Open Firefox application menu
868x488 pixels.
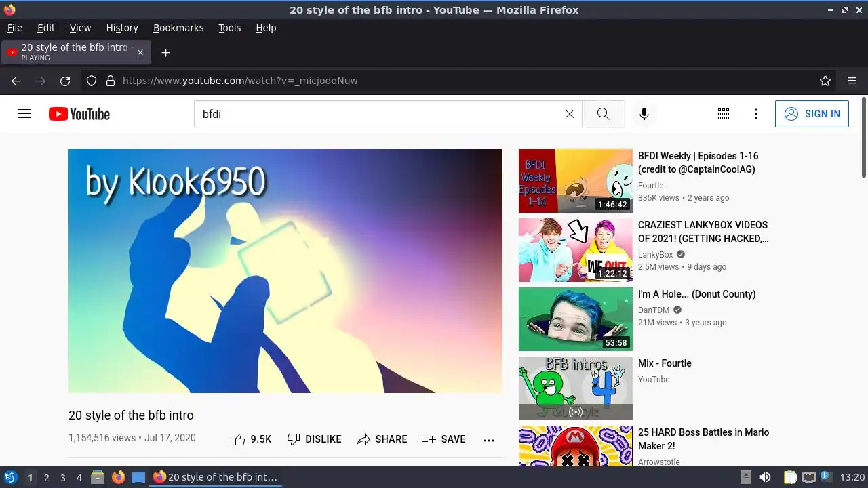tap(852, 81)
